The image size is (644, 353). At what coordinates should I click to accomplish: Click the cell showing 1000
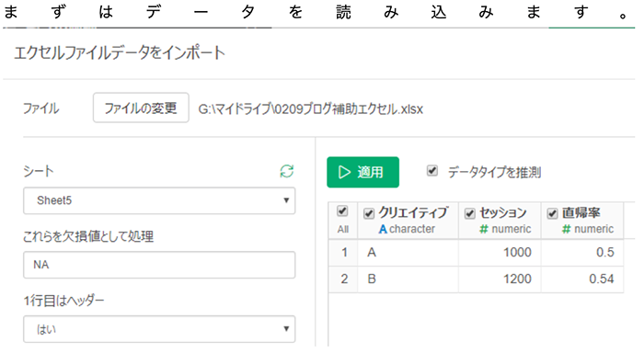click(500, 253)
